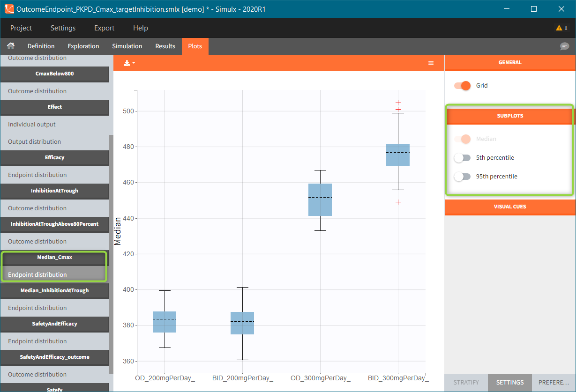This screenshot has height=392, width=576.
Task: Turn off the Grid toggle
Action: [463, 86]
